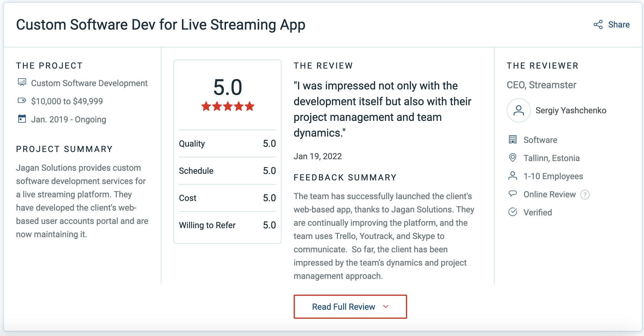The height and width of the screenshot is (336, 644).
Task: Click the chevron arrow in Read Full Review
Action: pos(386,307)
